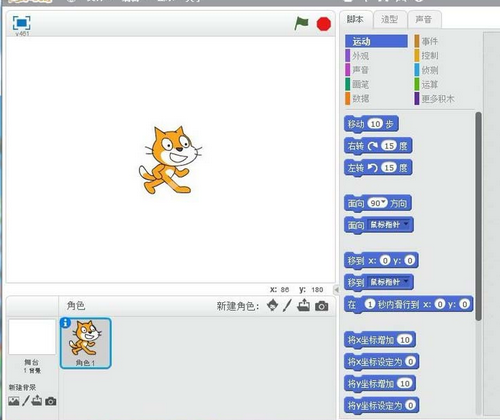Click the cat sprite on stage
Screen dimensions: 500x420
[x=170, y=160]
